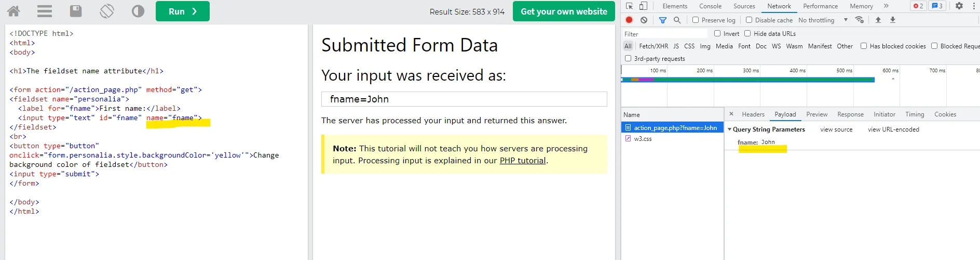Open the hamburger menu icon
The image size is (980, 260).
[x=45, y=11]
